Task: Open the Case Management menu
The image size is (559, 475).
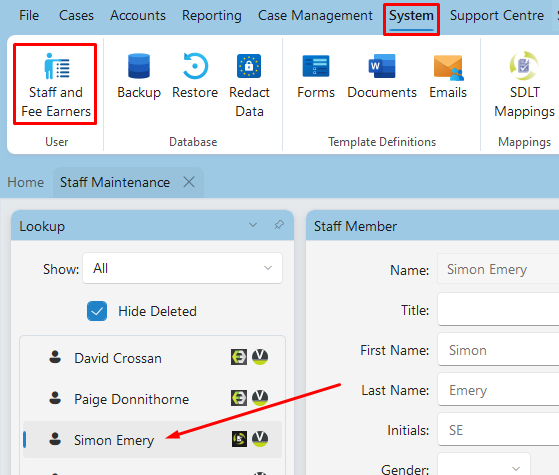Action: pos(315,15)
